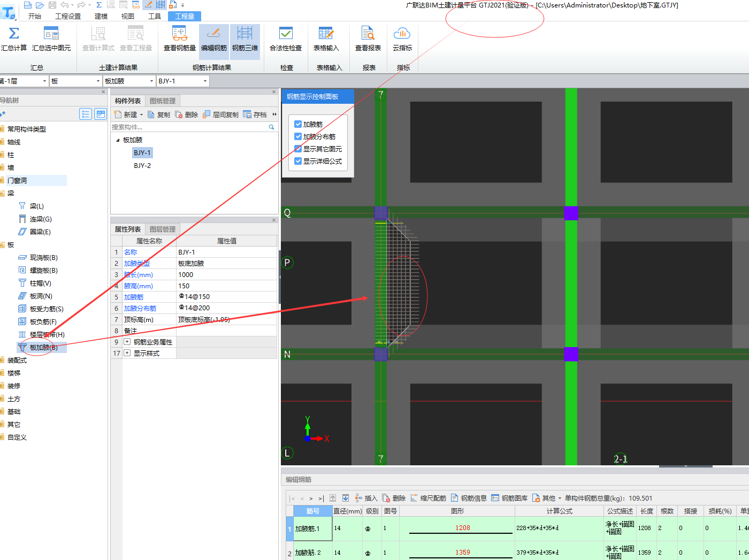
Task: Uncheck 加腋筋 checkbox
Action: (298, 124)
